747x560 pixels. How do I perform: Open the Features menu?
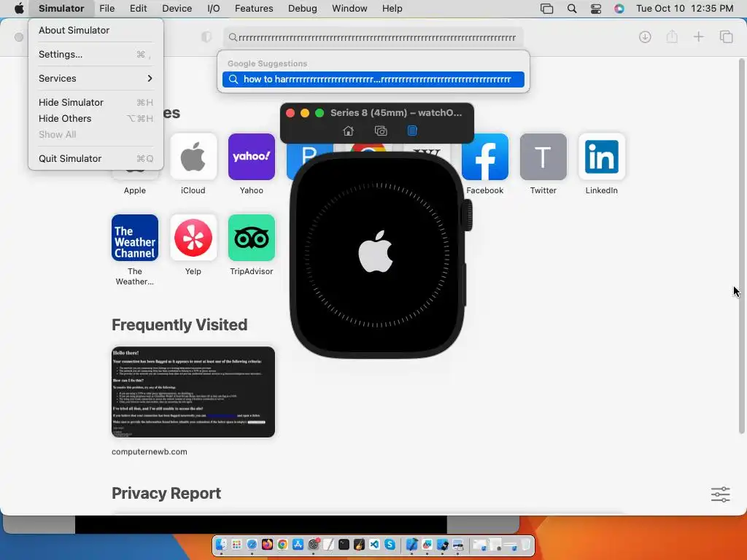[254, 9]
